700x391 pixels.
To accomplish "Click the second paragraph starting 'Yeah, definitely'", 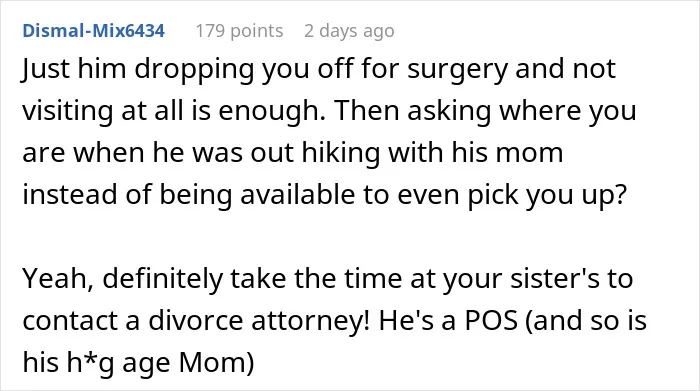I will (334, 320).
